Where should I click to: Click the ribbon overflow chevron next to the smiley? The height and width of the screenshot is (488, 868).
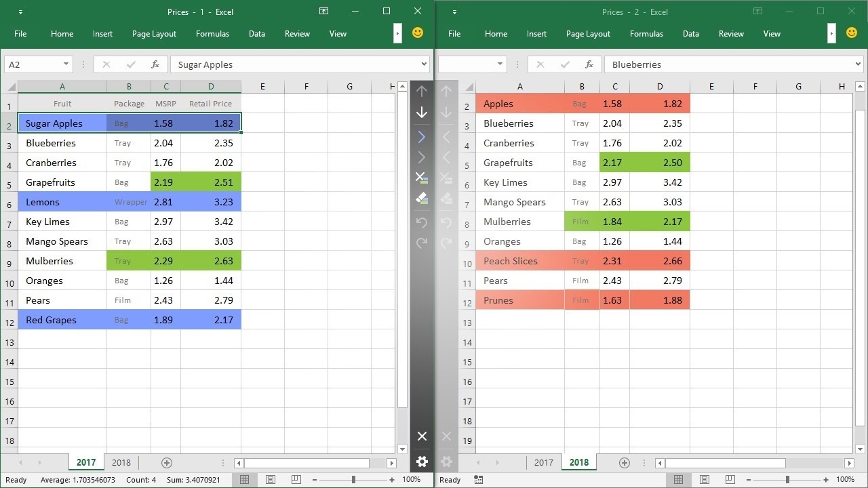pyautogui.click(x=397, y=33)
